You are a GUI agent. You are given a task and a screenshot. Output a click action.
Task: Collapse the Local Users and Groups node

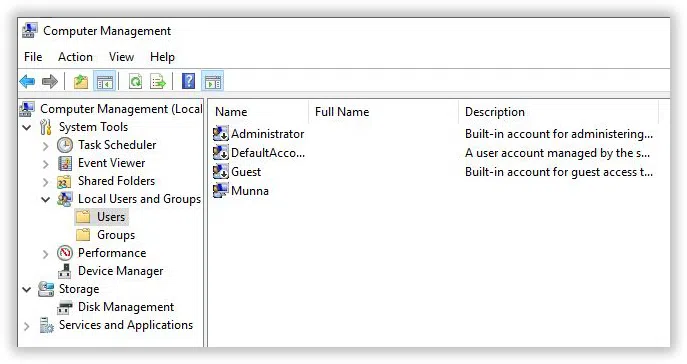tap(46, 199)
